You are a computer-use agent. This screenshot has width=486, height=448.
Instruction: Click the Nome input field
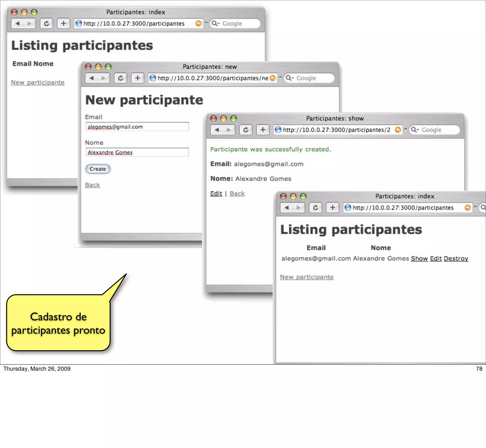pos(137,153)
